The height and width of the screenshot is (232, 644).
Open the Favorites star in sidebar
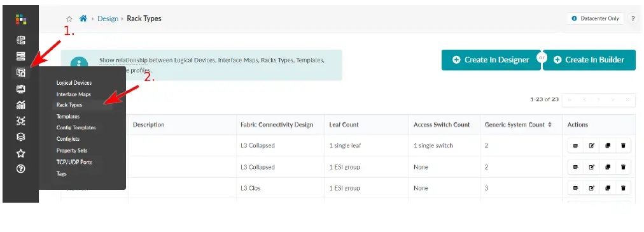(x=21, y=153)
